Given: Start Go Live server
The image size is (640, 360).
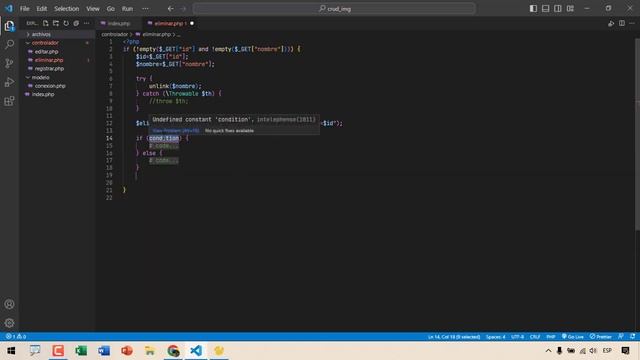Looking at the screenshot, I should (573, 337).
